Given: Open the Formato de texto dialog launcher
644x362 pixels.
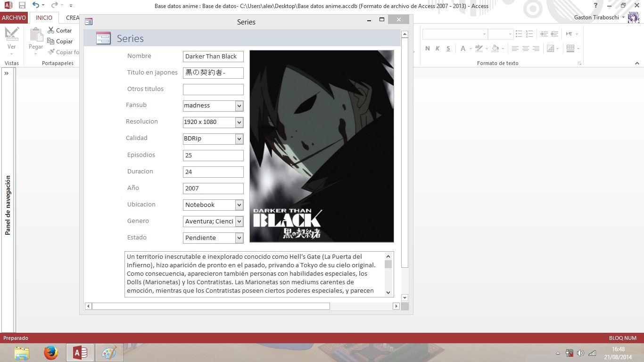Looking at the screenshot, I should point(579,63).
